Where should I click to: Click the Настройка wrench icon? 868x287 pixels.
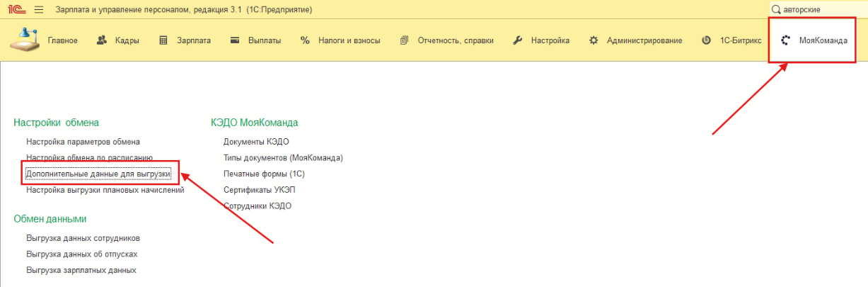tap(517, 40)
